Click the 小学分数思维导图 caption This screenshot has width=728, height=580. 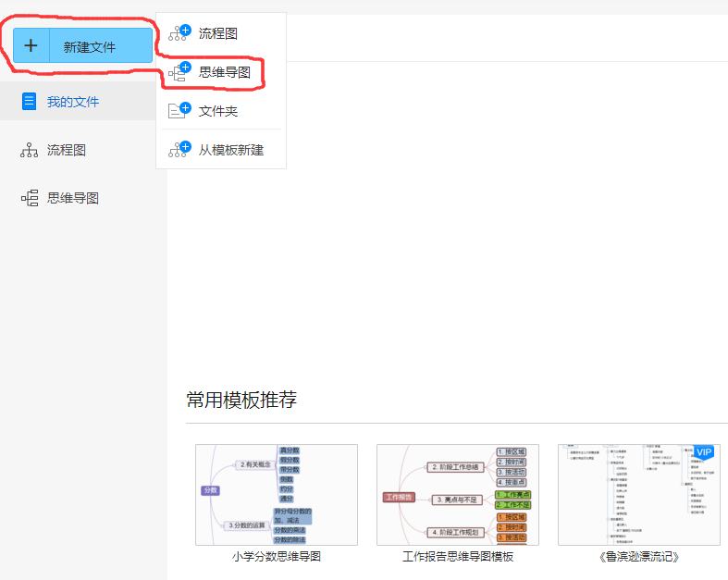point(277,556)
